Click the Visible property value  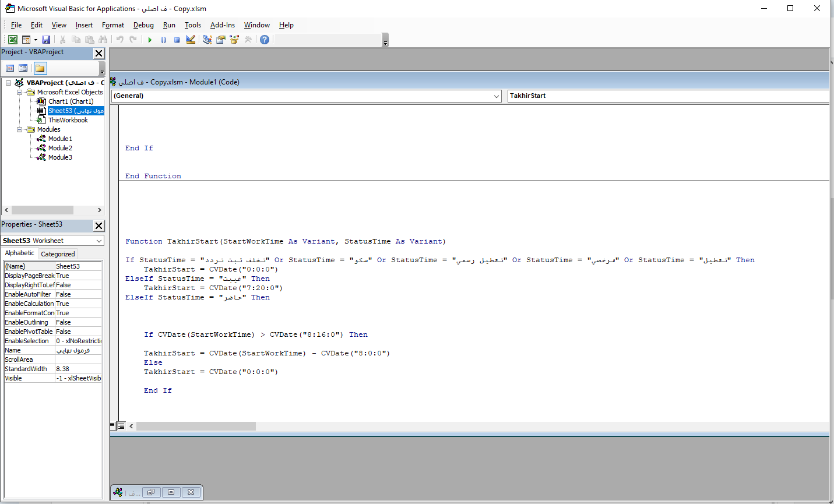click(x=79, y=378)
